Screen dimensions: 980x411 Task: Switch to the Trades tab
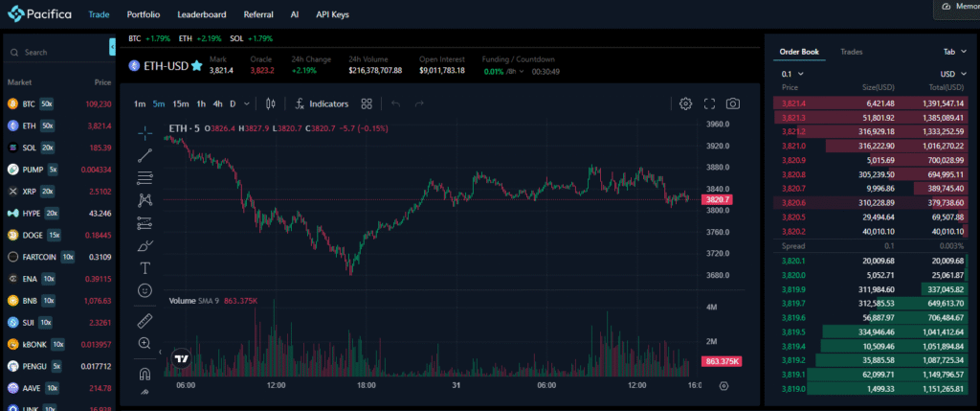851,52
